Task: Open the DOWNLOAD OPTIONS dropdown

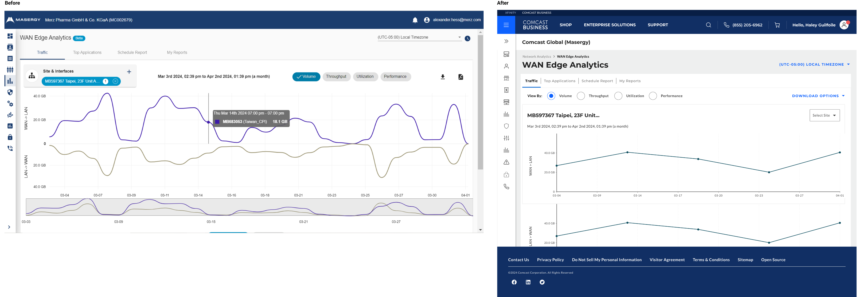Action: pos(819,96)
